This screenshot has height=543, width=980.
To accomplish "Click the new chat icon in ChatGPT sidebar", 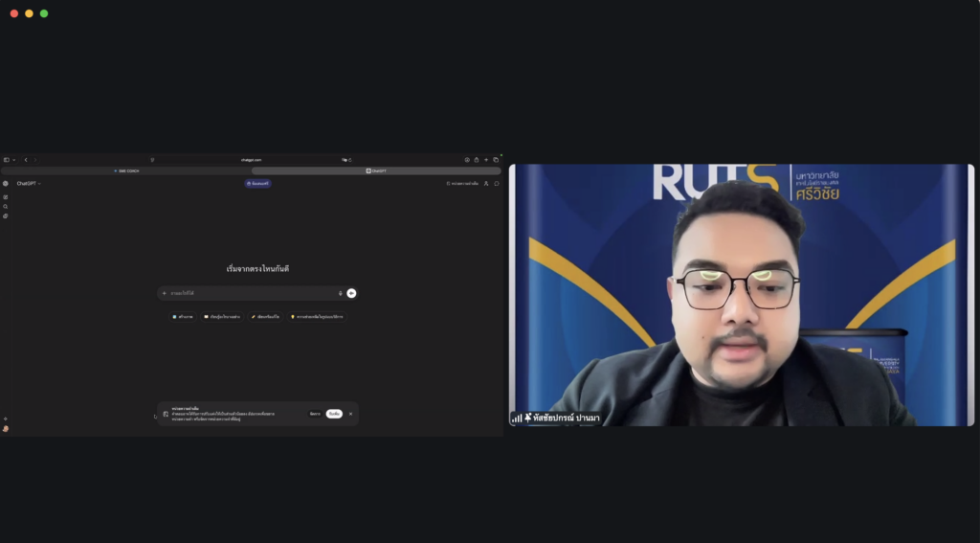I will click(6, 197).
